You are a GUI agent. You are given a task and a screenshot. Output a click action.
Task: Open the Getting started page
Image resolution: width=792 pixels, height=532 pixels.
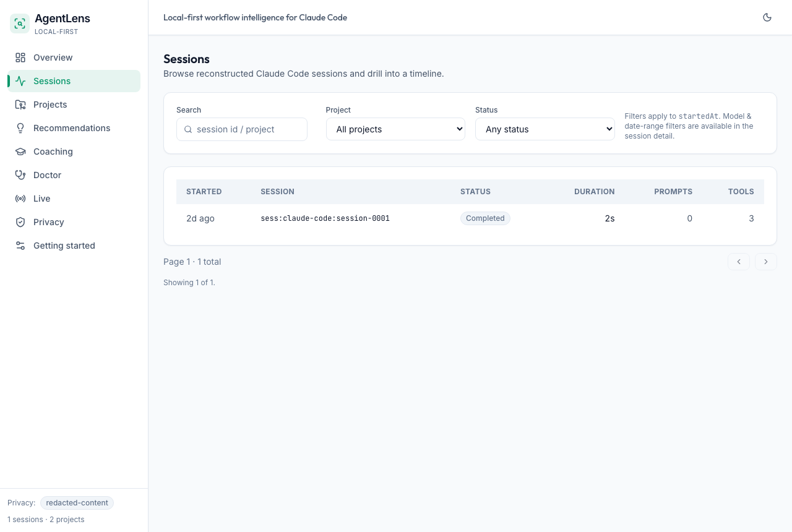point(74,246)
